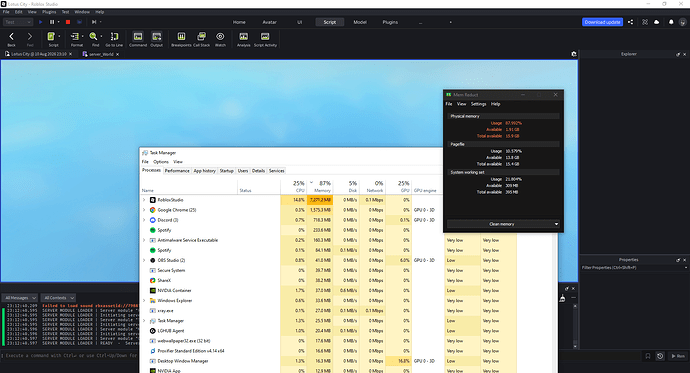Open the Watch window

click(x=220, y=39)
